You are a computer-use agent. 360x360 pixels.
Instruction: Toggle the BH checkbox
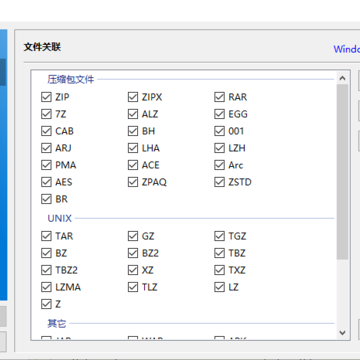point(133,131)
